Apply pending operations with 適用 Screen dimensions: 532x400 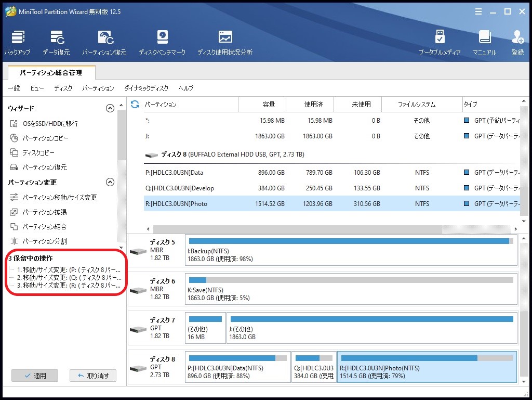(35, 376)
